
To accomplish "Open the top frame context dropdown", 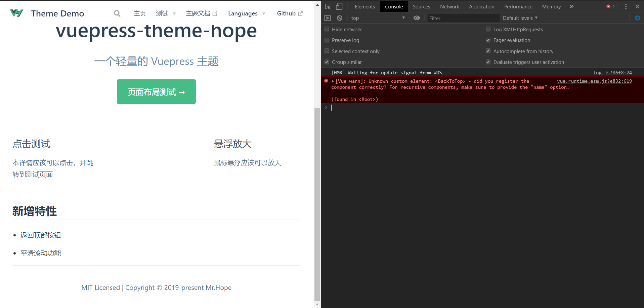I will (x=378, y=18).
